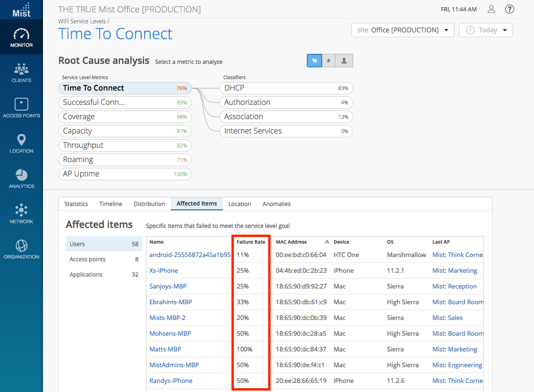
Task: Open Analytics pie chart icon
Action: [21, 178]
